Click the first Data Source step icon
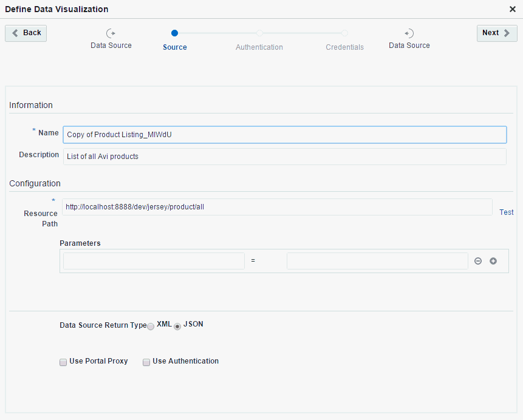 coord(111,33)
